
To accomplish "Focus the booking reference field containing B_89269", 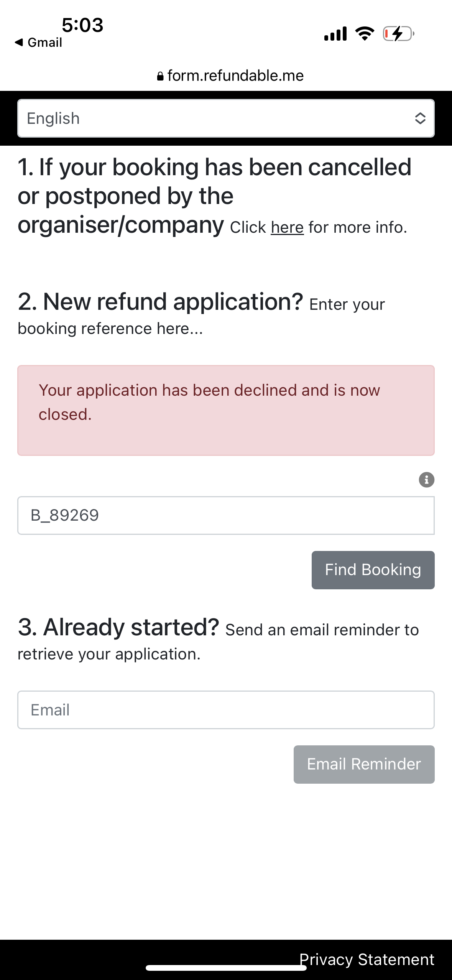I will coord(226,515).
